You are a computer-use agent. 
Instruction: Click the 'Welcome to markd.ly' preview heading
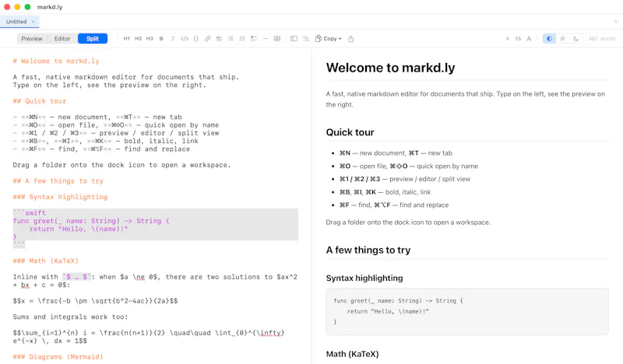(391, 68)
